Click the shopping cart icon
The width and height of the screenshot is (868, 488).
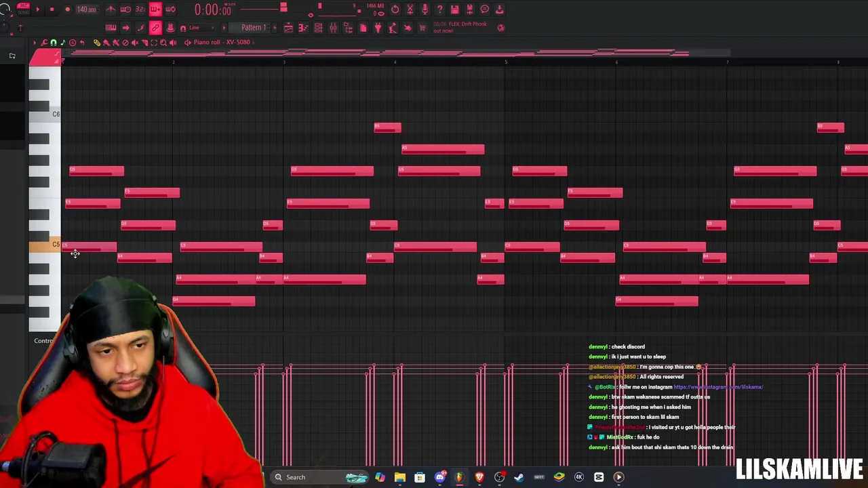point(422,28)
